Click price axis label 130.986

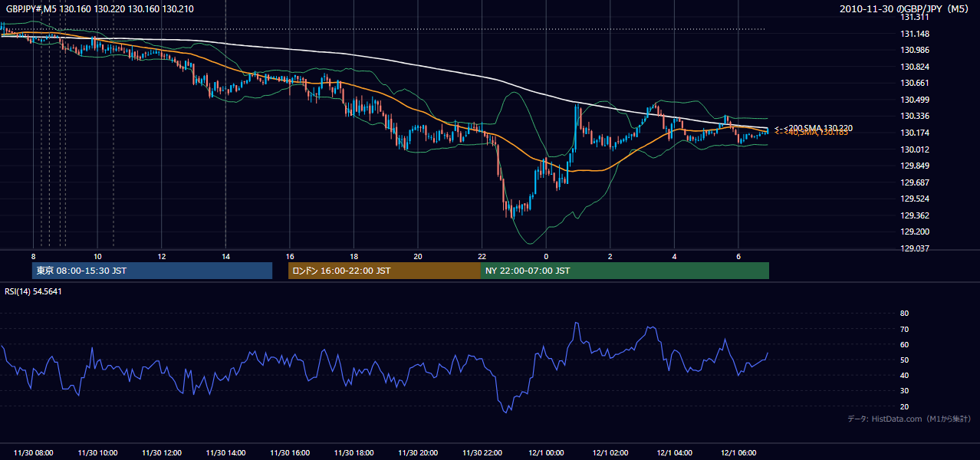point(916,50)
